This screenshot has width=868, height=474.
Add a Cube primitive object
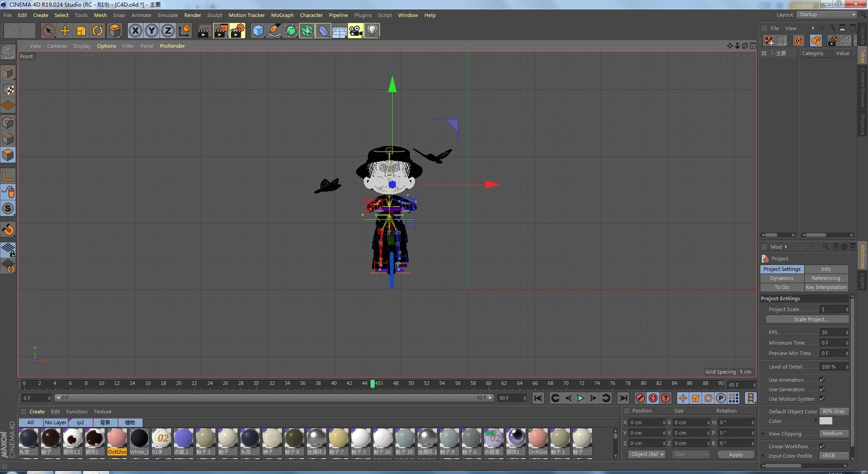(258, 31)
